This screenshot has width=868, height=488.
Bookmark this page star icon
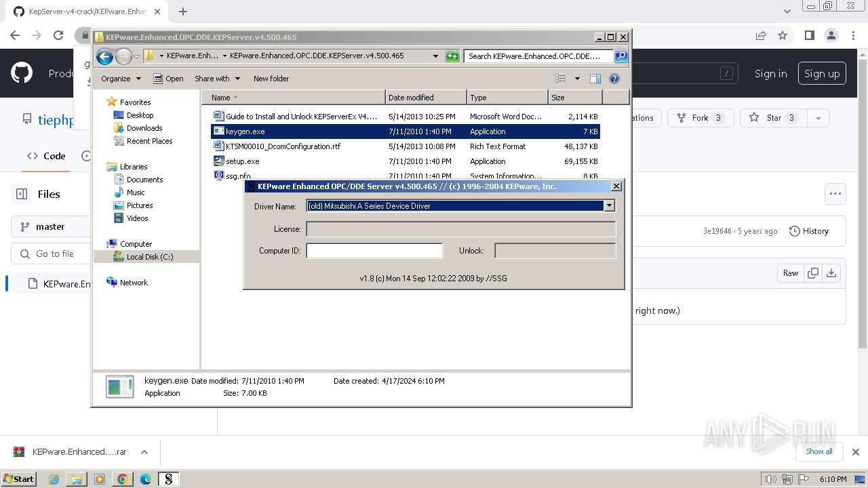[x=783, y=35]
